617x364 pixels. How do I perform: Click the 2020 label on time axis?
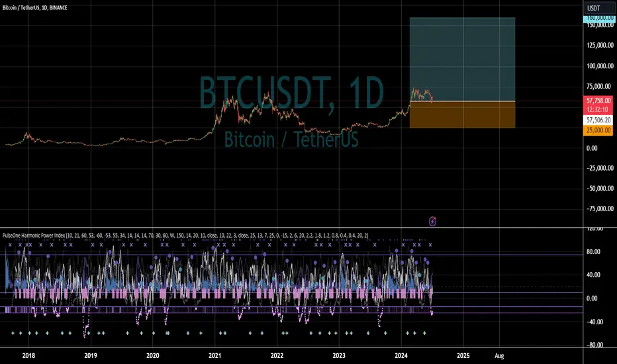(x=153, y=356)
